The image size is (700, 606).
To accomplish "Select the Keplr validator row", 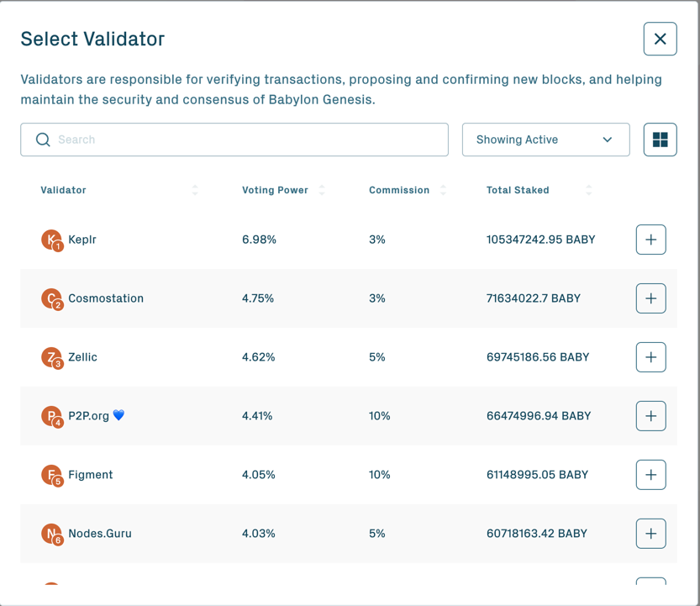I will 336,240.
